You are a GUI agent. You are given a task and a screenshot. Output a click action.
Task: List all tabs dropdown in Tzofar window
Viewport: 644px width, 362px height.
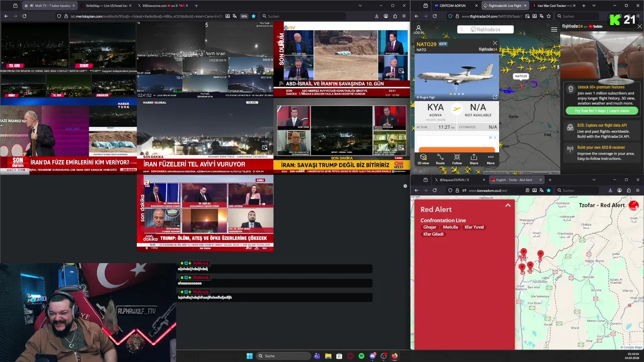click(594, 179)
